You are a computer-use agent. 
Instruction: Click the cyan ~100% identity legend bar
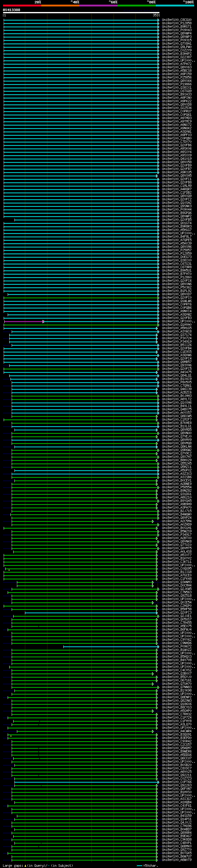[175, 6]
